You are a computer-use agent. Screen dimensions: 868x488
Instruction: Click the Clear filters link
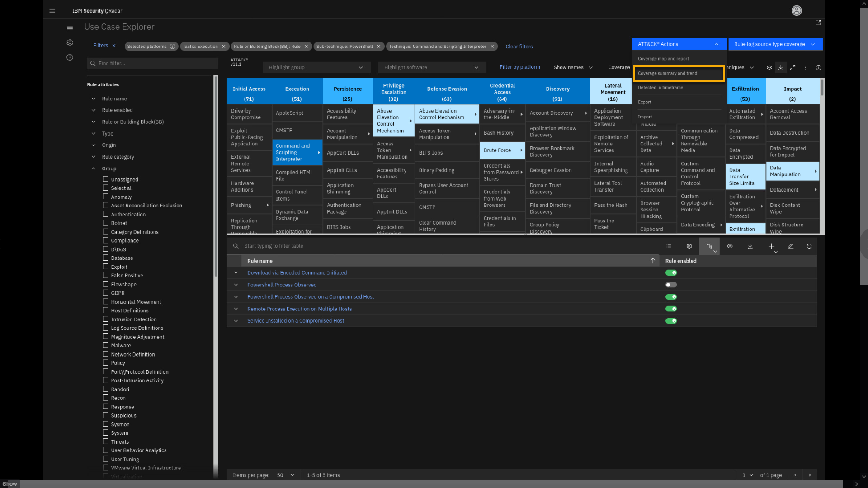pos(519,47)
